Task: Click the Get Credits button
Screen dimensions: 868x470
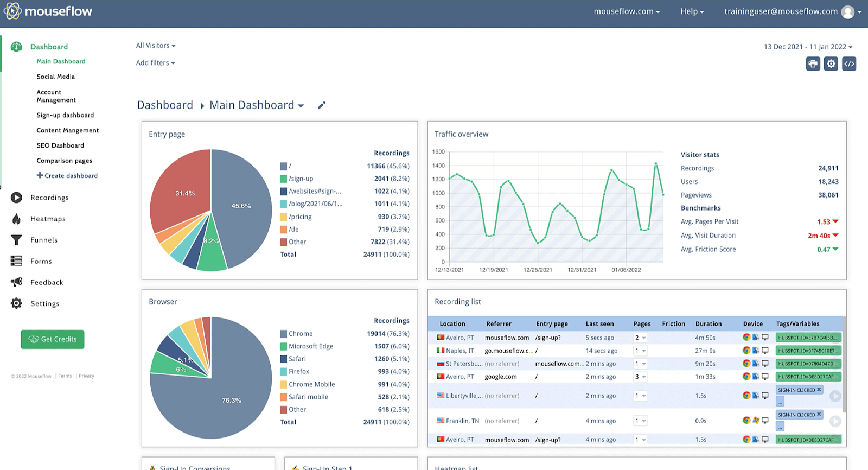Action: pos(53,339)
